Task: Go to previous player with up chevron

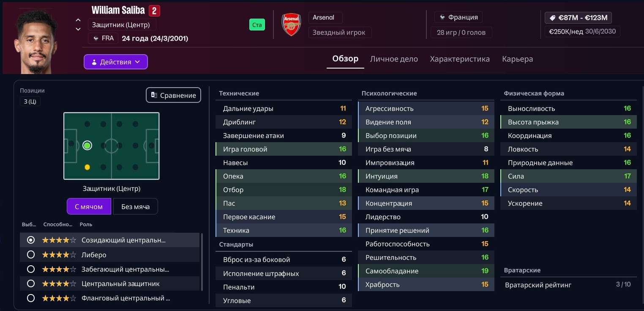Action: pos(78,20)
